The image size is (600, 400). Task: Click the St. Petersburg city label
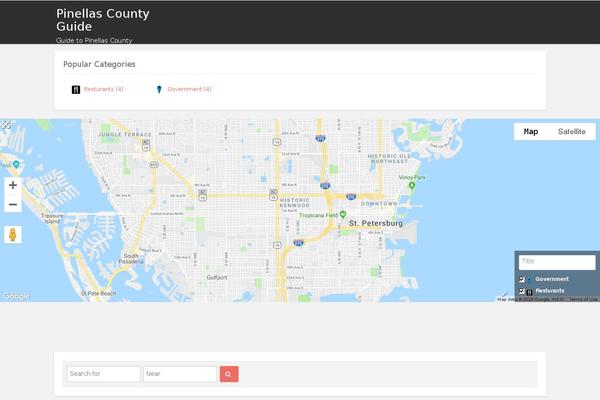click(x=376, y=223)
